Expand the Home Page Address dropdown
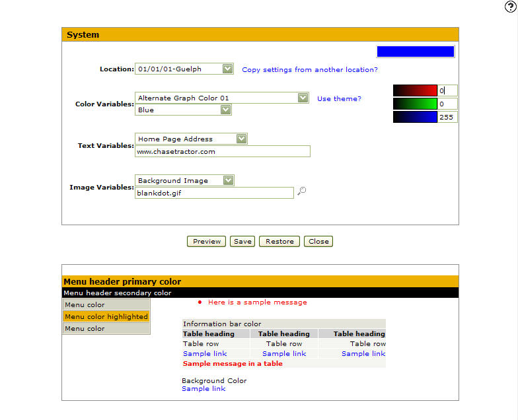 (x=241, y=139)
